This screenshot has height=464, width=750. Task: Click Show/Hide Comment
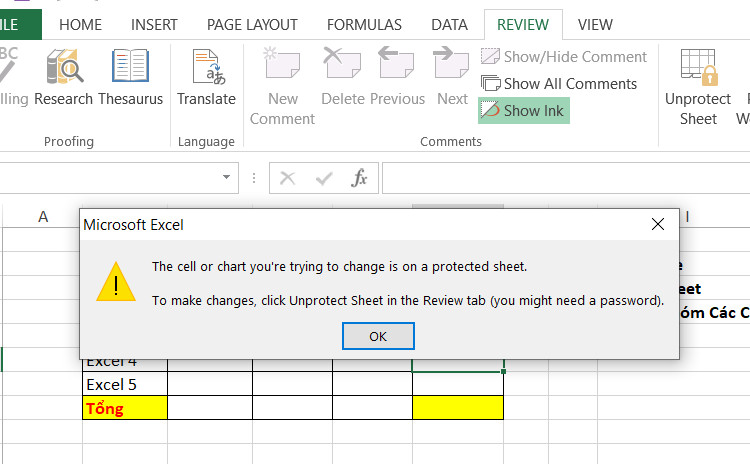pos(563,56)
